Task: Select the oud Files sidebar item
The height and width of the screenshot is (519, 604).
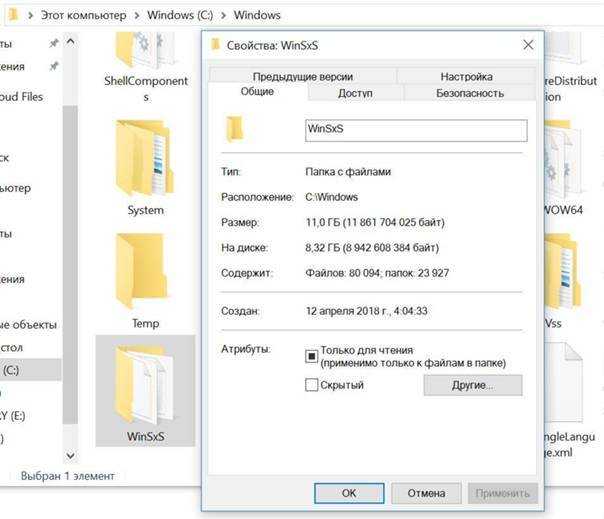Action: coord(21,97)
